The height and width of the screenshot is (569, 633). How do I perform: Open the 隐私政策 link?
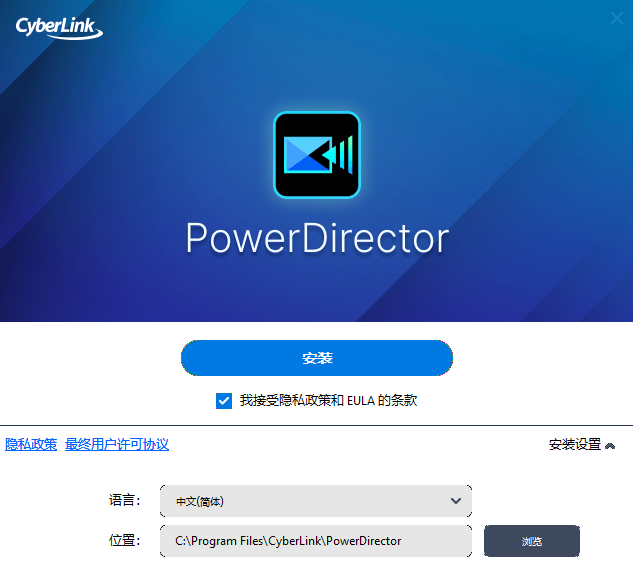pyautogui.click(x=31, y=445)
